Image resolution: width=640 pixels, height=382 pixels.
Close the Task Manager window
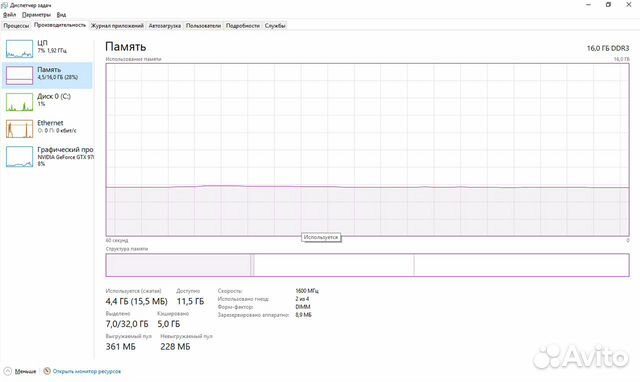(629, 5)
